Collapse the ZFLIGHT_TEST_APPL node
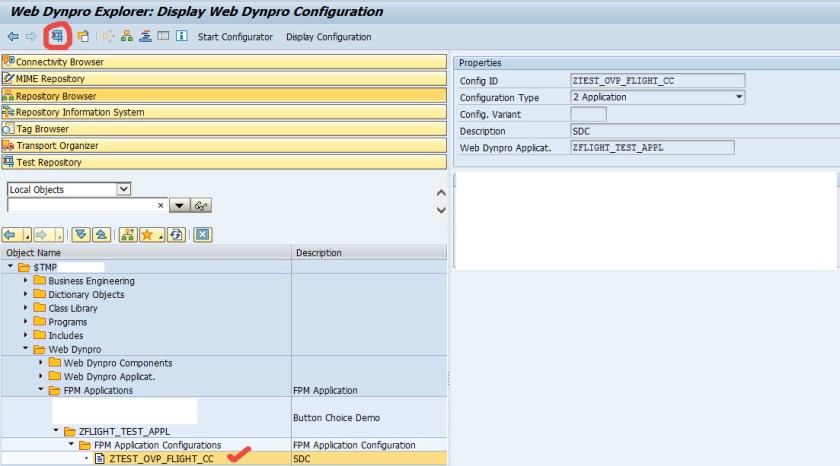The height and width of the screenshot is (466, 840). pos(56,431)
